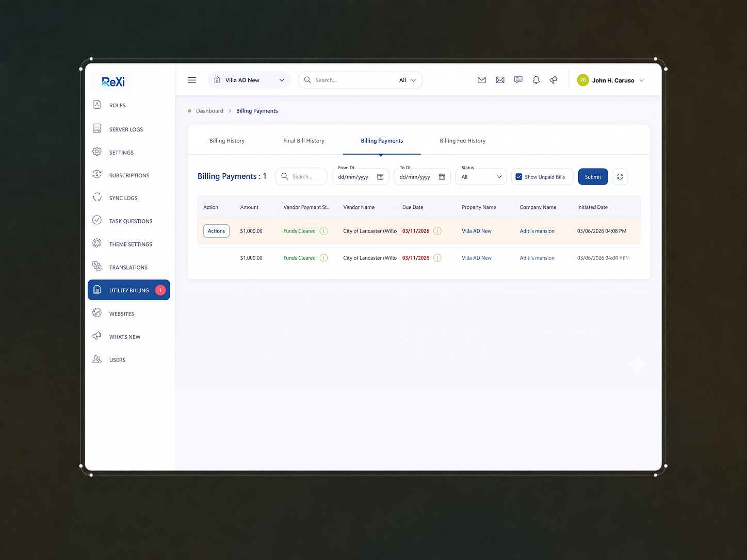The width and height of the screenshot is (747, 560).
Task: Click the refresh icon beside Submit
Action: pyautogui.click(x=620, y=177)
